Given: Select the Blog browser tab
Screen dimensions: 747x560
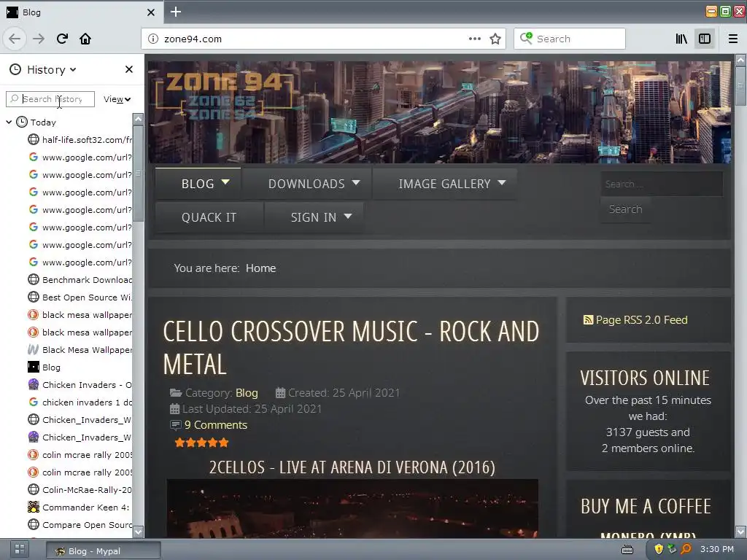Looking at the screenshot, I should coord(81,12).
